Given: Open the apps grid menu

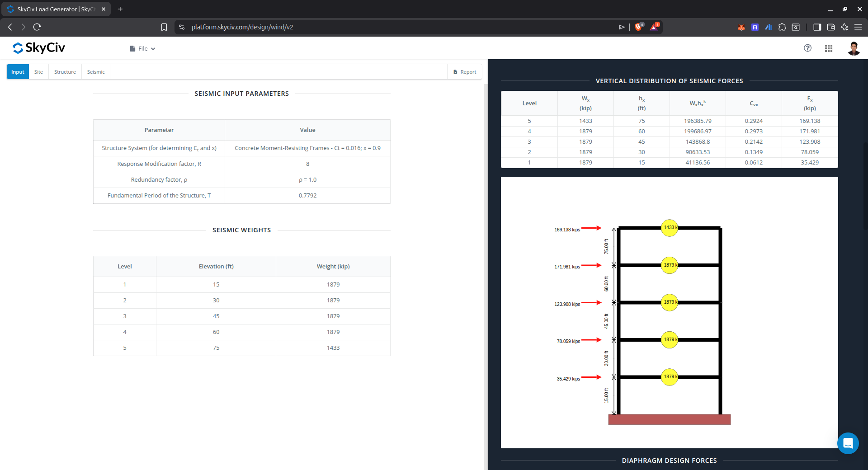Looking at the screenshot, I should (828, 48).
